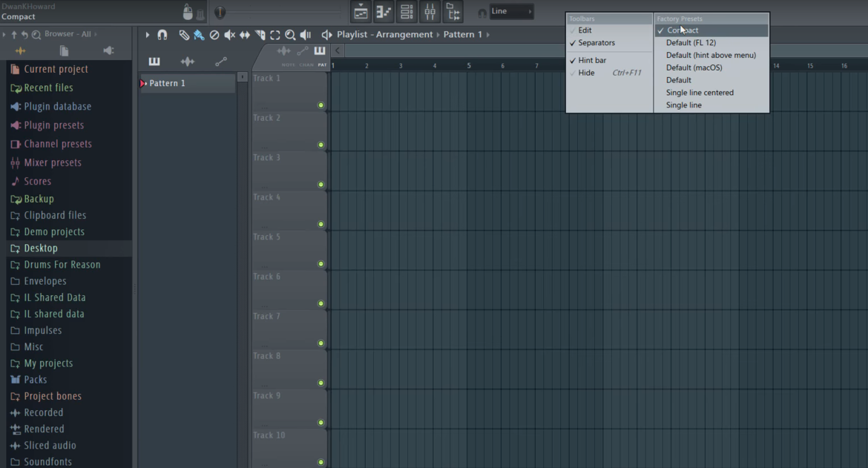This screenshot has width=868, height=468.
Task: Click Hide menu entry
Action: click(x=609, y=73)
